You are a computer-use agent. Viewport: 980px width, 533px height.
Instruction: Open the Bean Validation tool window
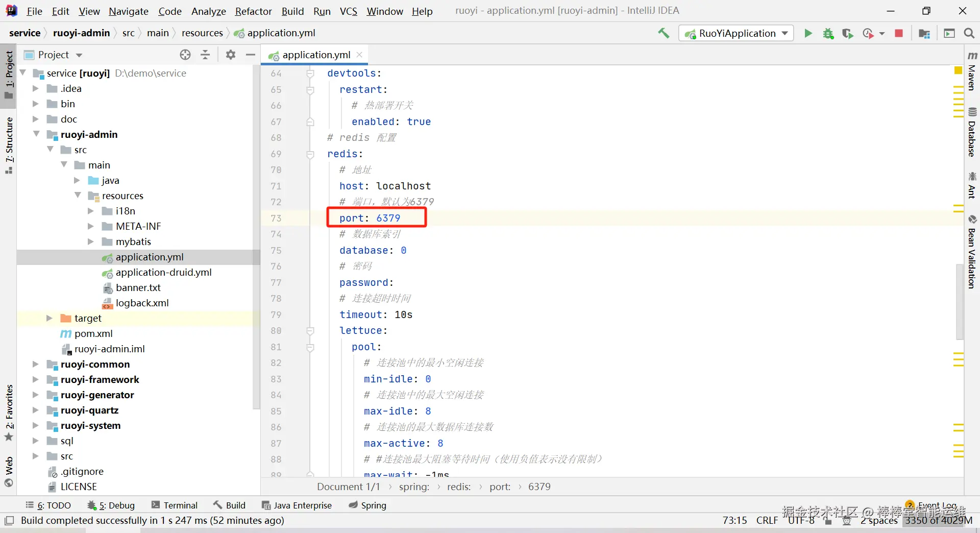pos(972,252)
